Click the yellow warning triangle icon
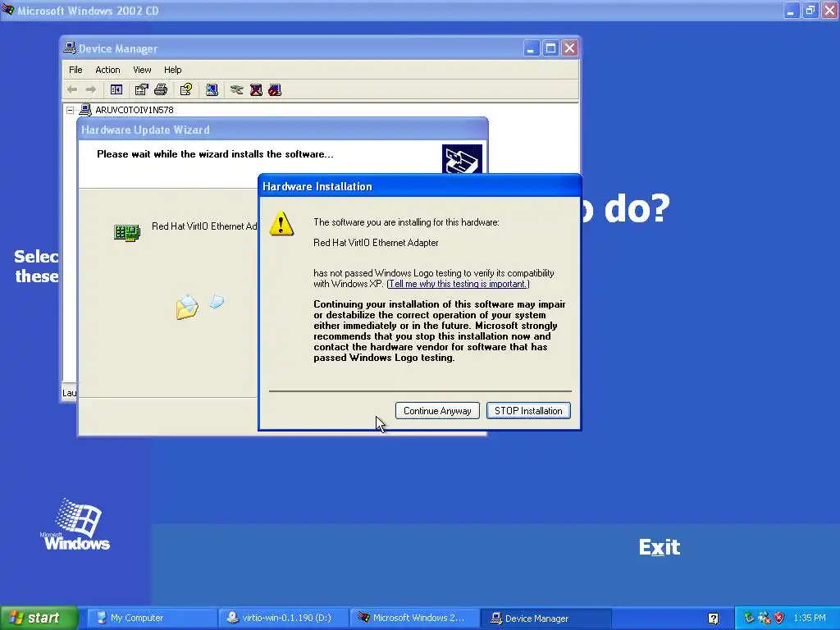This screenshot has width=840, height=630. coord(281,223)
